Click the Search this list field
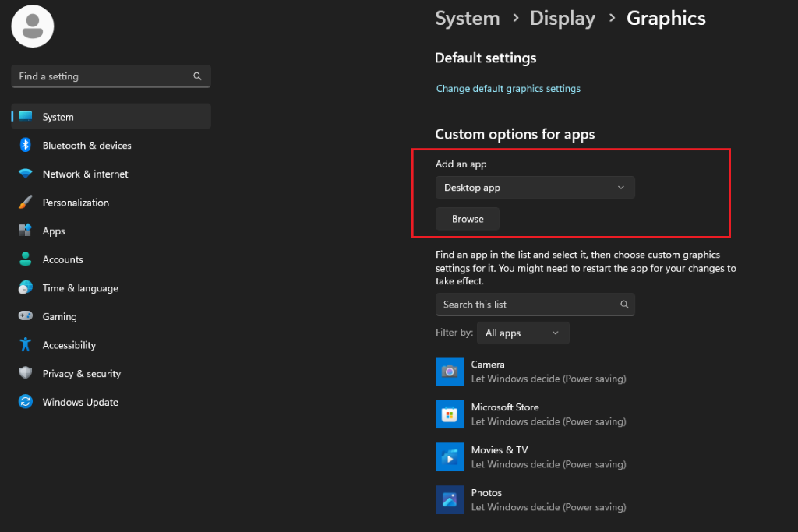This screenshot has height=532, width=798. click(535, 304)
